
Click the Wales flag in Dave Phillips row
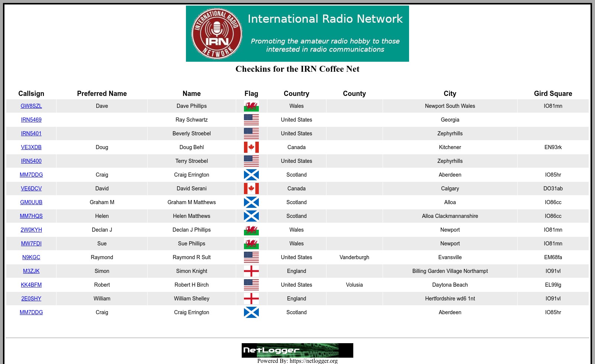(x=251, y=106)
